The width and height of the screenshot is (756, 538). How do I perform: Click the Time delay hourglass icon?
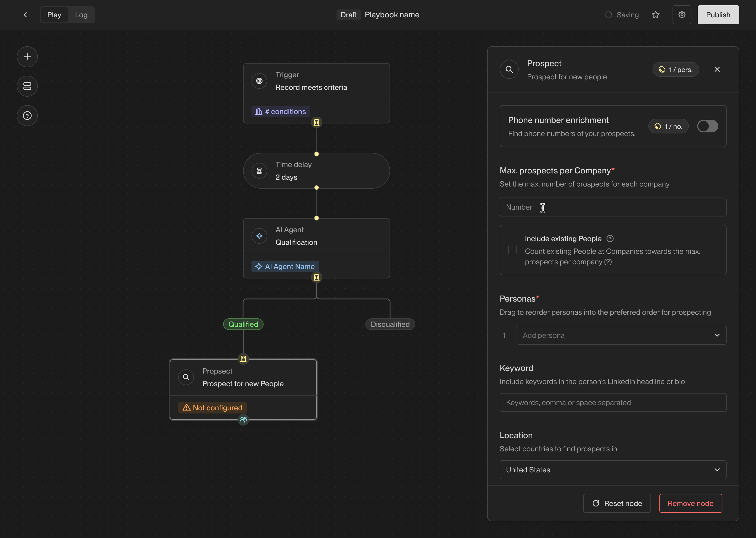pos(259,171)
